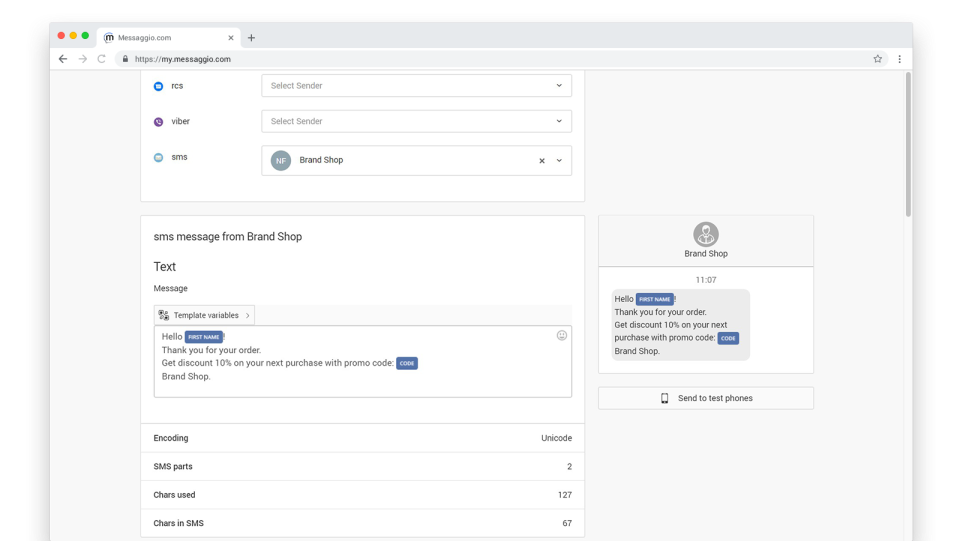Click Send to test phones button
This screenshot has width=960, height=541.
tap(706, 398)
